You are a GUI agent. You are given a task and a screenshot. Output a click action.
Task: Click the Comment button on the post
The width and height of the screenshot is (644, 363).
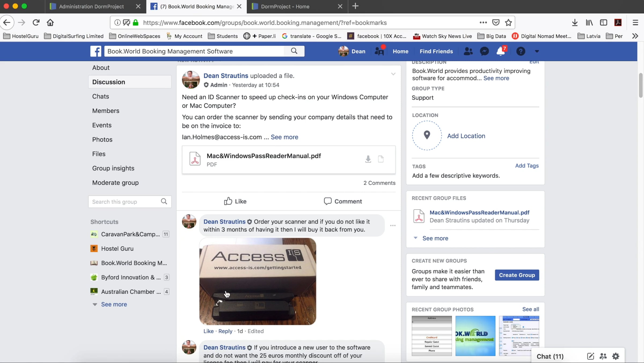coord(343,201)
